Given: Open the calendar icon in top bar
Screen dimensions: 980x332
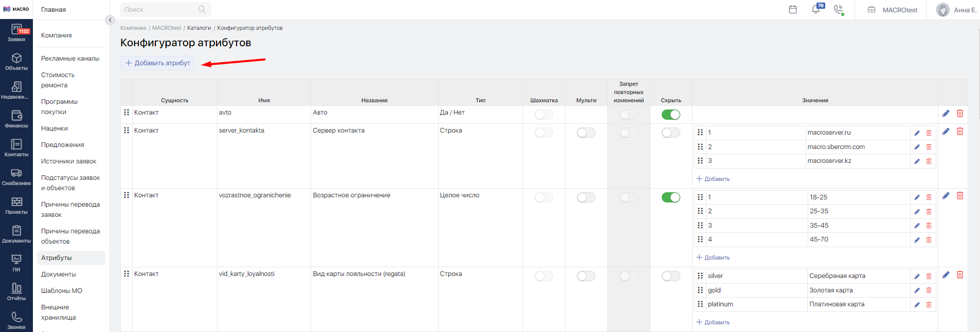Looking at the screenshot, I should [793, 10].
